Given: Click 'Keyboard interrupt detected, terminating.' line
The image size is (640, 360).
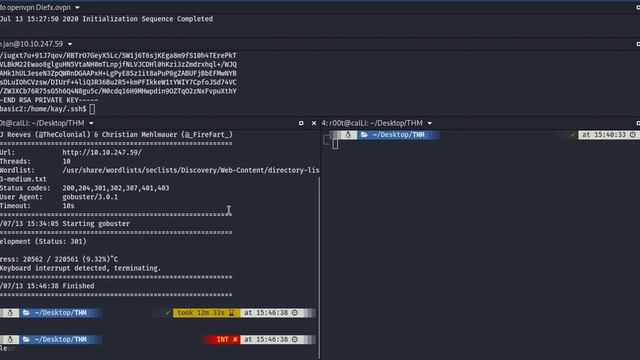Looking at the screenshot, I should point(80,268).
